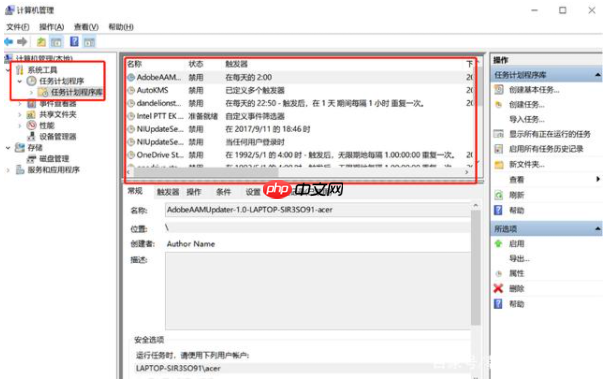
Task: Click the 创建基本任务... action icon
Action: (499, 90)
